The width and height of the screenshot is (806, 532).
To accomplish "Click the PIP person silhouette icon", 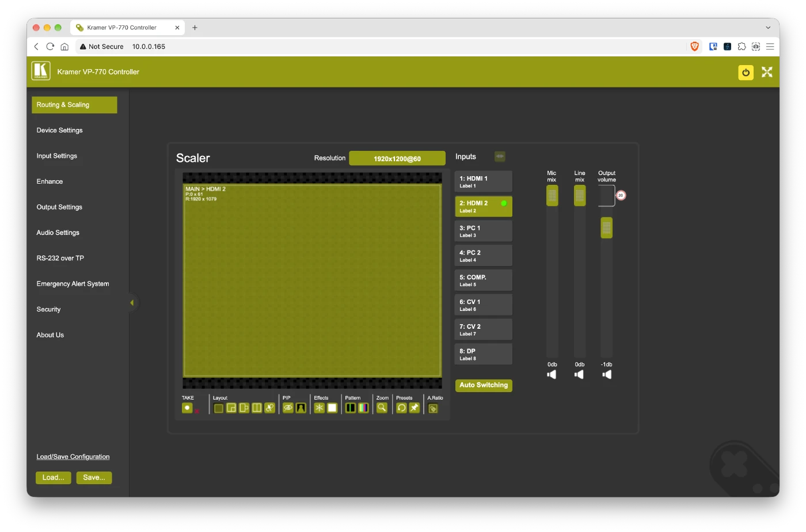I will point(301,408).
